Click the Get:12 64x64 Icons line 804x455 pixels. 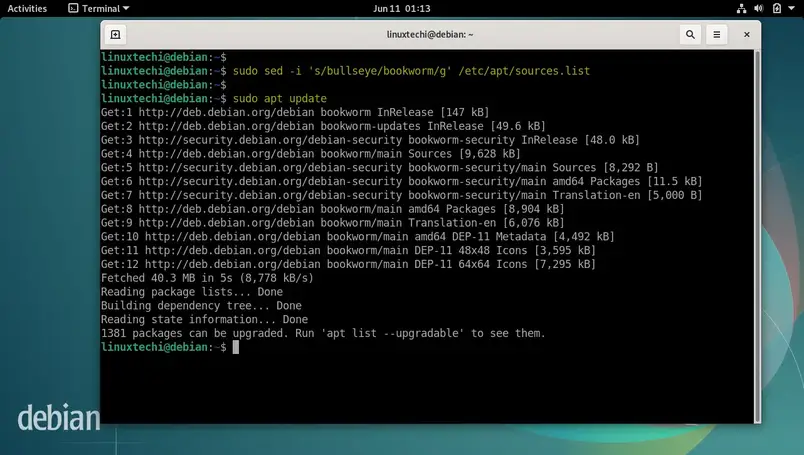coord(348,265)
